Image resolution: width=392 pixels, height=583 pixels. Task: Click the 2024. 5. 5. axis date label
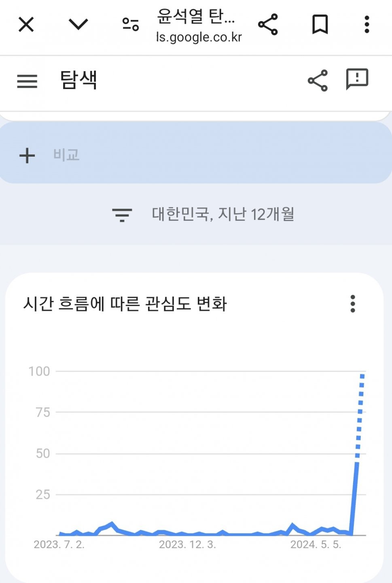tap(316, 545)
